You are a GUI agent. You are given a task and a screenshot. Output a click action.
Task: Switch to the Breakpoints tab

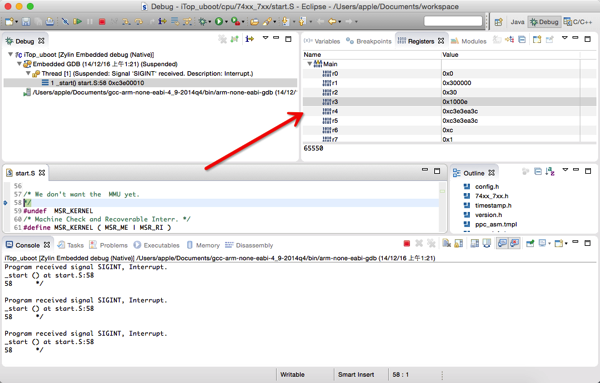(369, 41)
